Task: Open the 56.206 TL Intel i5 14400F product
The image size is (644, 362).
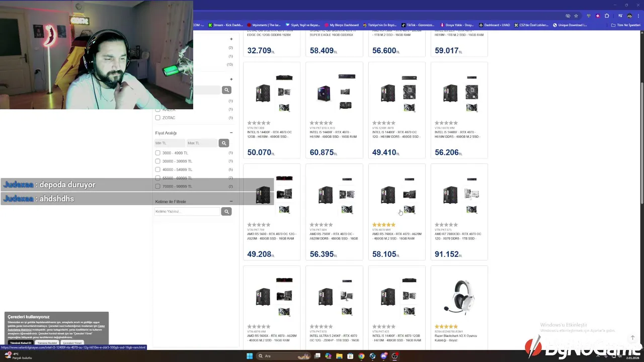Action: click(459, 110)
